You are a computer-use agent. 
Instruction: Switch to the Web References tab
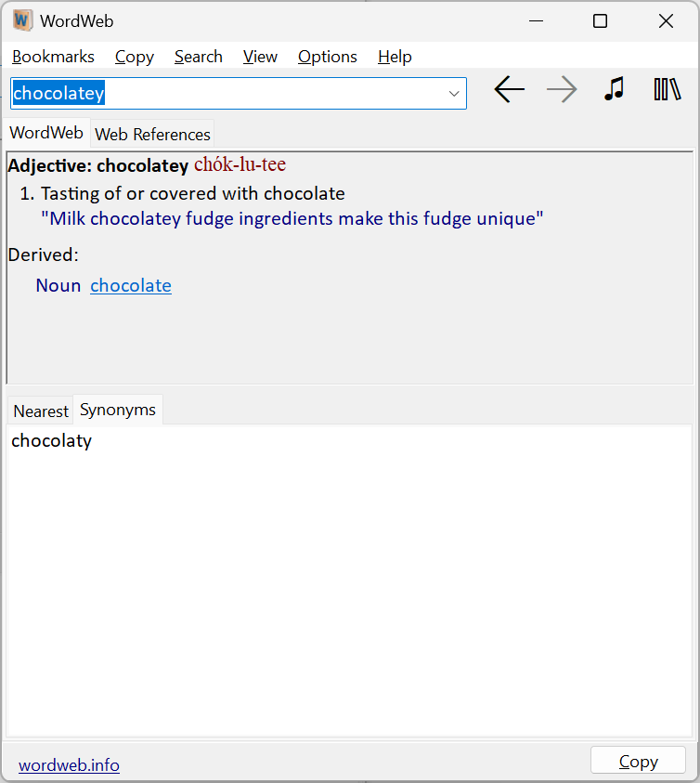153,135
